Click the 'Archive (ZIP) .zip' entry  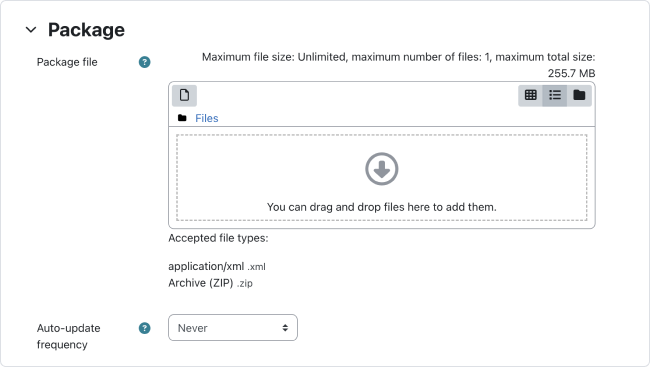click(210, 283)
